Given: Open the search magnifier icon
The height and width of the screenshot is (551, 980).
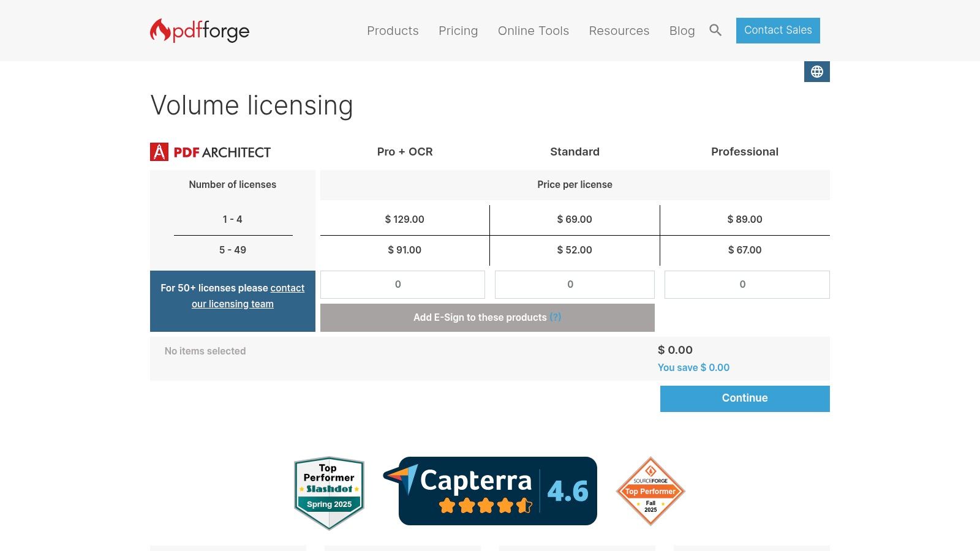Looking at the screenshot, I should [715, 30].
